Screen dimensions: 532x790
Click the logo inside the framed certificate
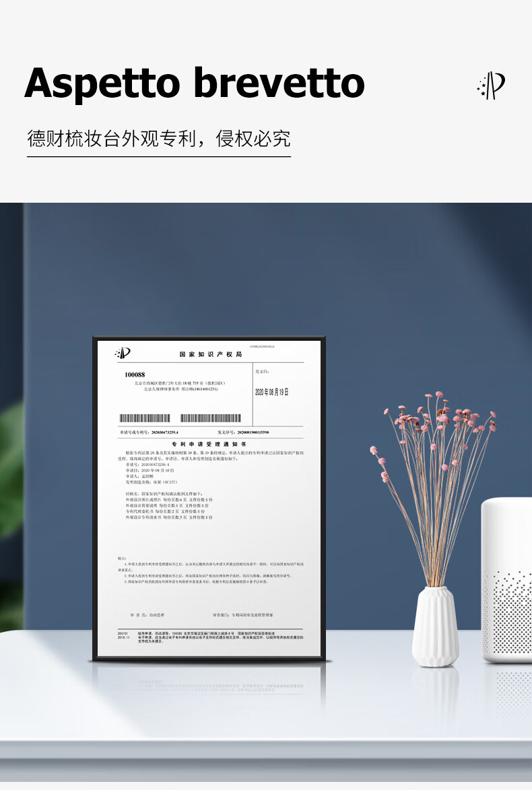coord(123,353)
